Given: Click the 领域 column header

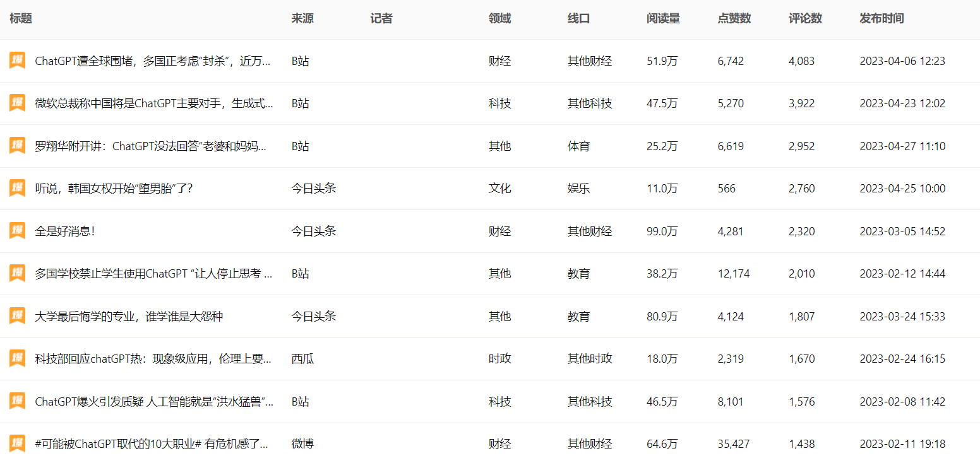Looking at the screenshot, I should click(499, 19).
